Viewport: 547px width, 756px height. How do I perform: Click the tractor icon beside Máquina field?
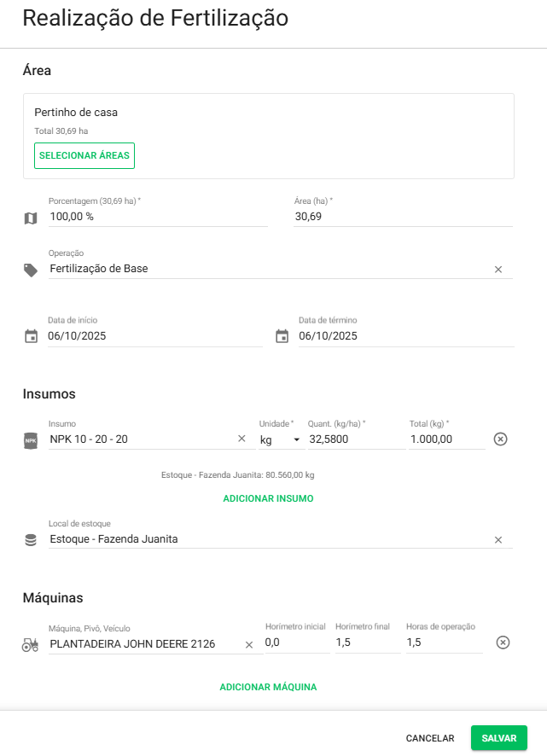31,645
